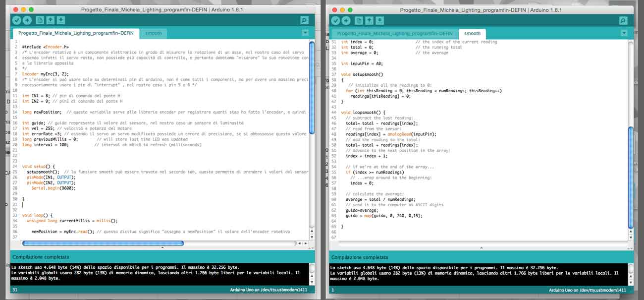Click console collapse handle below right editor
Viewport: 644px width, 300px height.
(482, 248)
